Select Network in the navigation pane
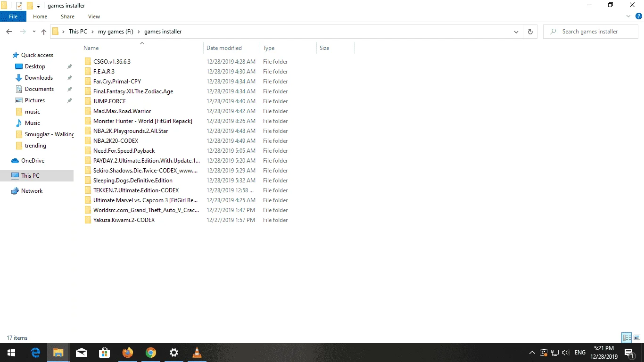Image resolution: width=644 pixels, height=362 pixels. [32, 191]
